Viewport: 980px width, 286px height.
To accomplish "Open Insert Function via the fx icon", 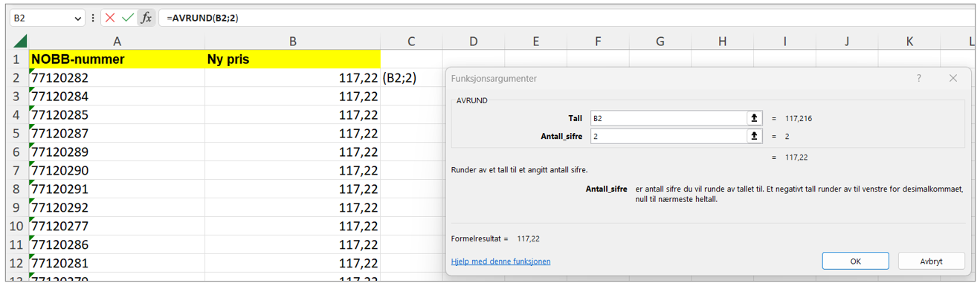I will [x=146, y=18].
